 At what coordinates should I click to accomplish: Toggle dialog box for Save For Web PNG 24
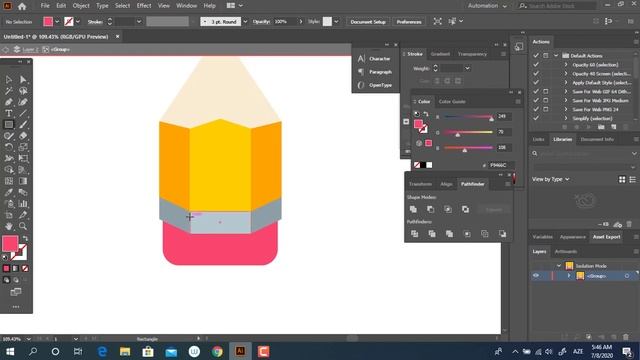pos(546,109)
